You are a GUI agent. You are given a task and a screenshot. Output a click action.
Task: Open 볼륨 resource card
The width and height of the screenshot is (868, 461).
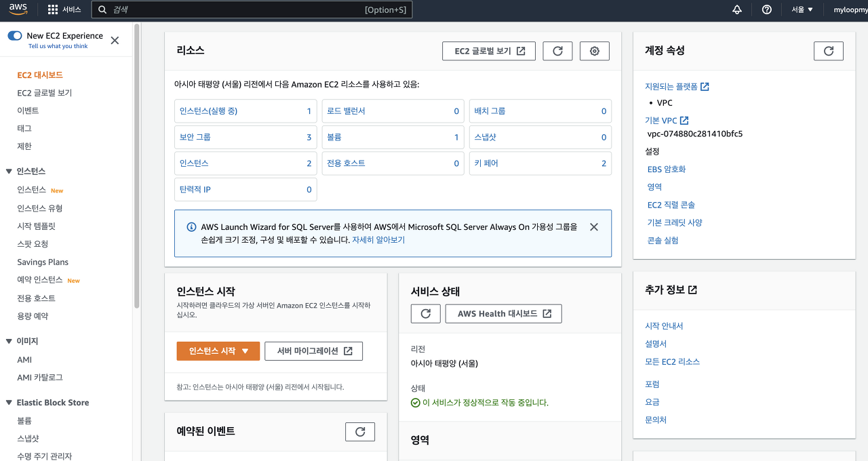point(393,137)
